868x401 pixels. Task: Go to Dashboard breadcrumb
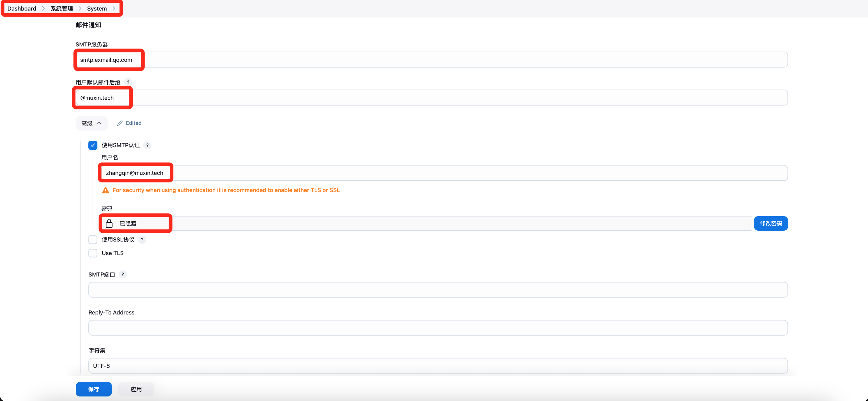point(22,8)
